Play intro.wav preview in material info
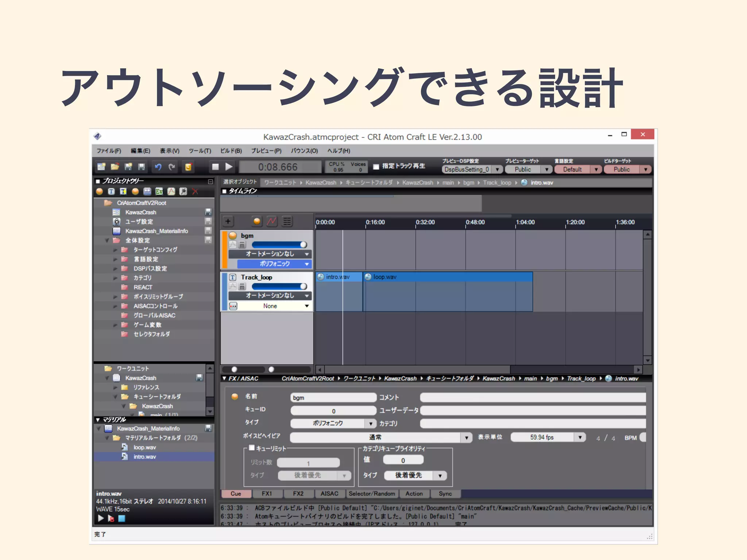Screen dimensions: 747x560 click(101, 518)
